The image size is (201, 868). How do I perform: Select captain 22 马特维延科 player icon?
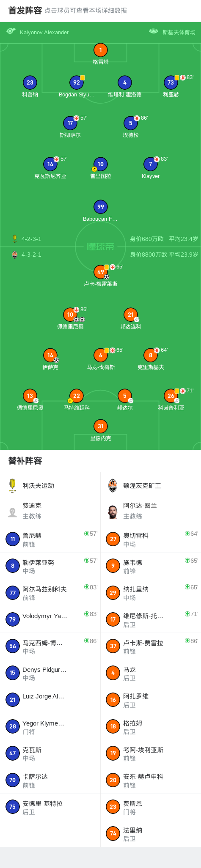77,396
